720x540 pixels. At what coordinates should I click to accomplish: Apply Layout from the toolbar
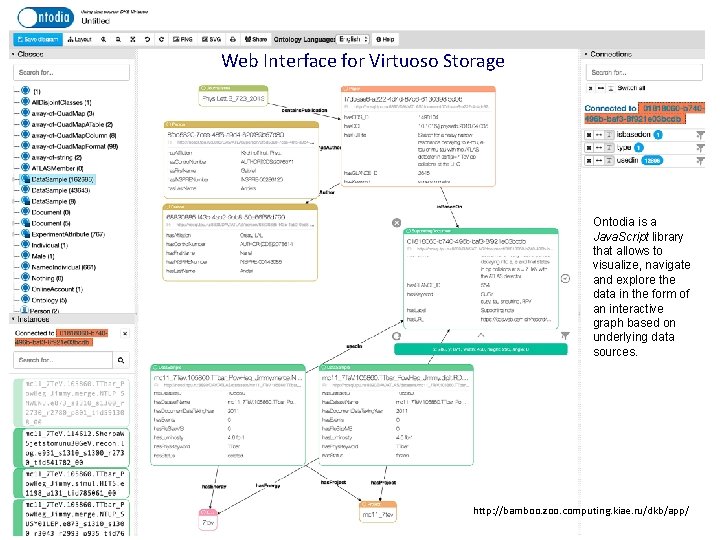point(79,39)
